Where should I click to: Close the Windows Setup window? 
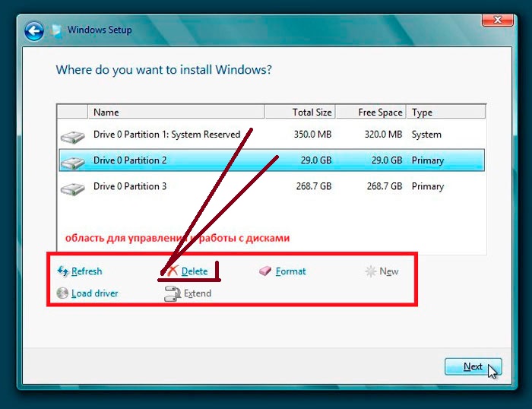(497, 20)
